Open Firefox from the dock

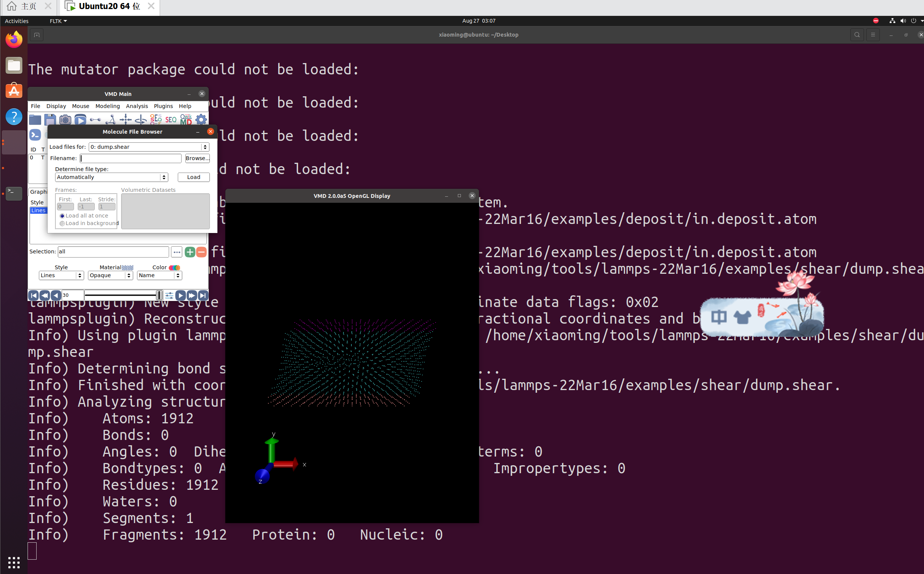click(14, 40)
